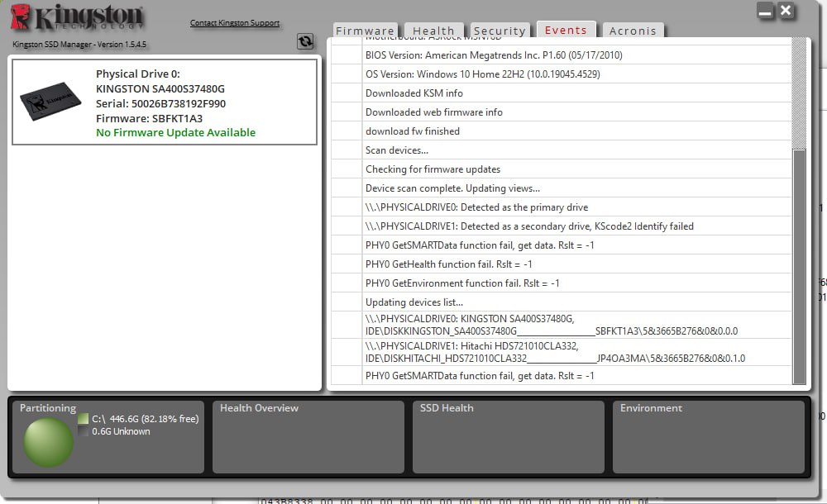Select the 'OS Version: Windows 10 Home' event row
The image size is (827, 504).
pyautogui.click(x=562, y=74)
